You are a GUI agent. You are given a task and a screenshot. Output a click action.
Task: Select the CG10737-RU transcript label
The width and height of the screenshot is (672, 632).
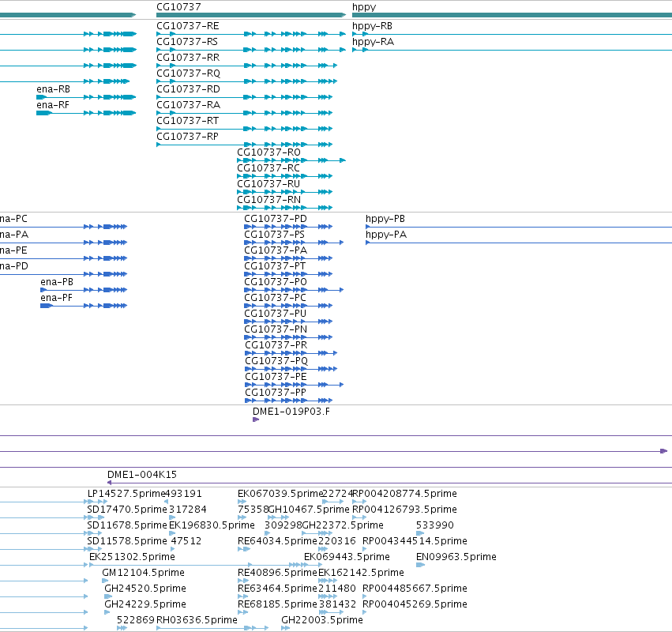pos(268,184)
